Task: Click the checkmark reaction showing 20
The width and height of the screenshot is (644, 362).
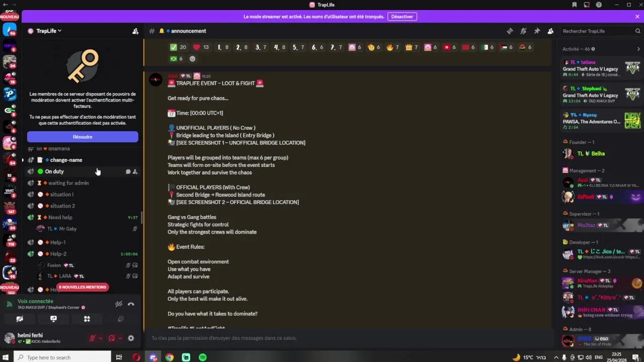Action: 178,47
